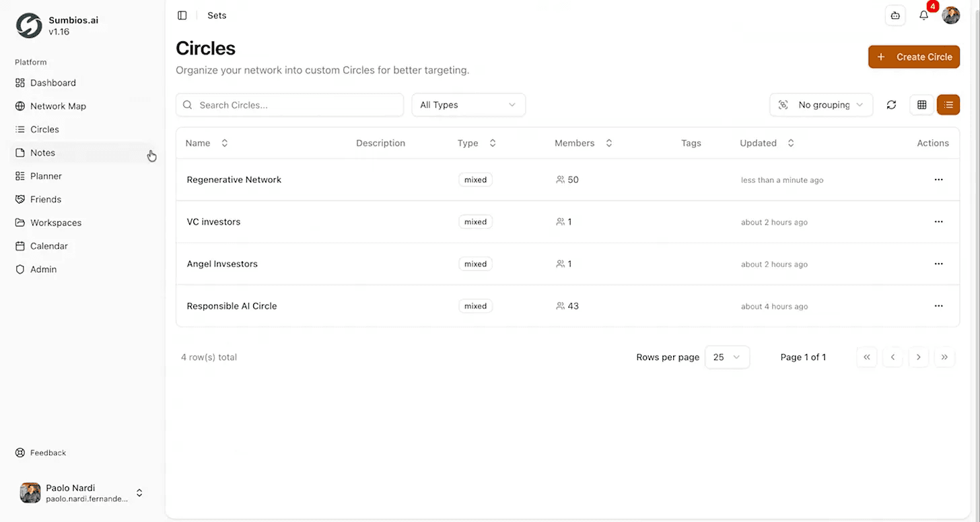The image size is (980, 522).
Task: Open the Angel Invsestors circle
Action: (x=222, y=264)
